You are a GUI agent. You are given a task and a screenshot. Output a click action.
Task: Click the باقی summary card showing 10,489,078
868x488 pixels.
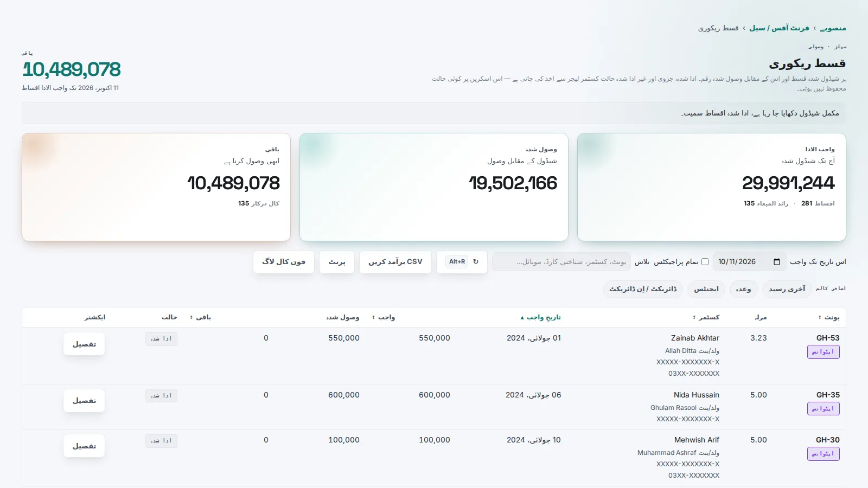(x=156, y=187)
